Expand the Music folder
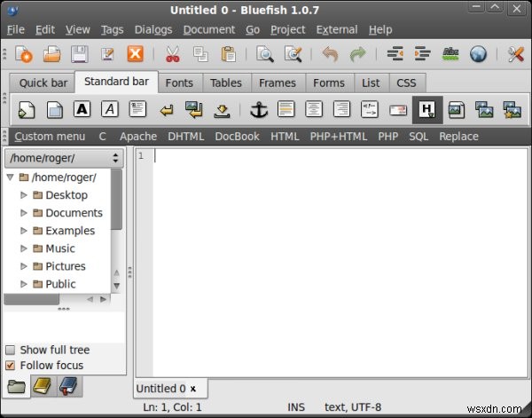The height and width of the screenshot is (418, 532). [x=24, y=248]
